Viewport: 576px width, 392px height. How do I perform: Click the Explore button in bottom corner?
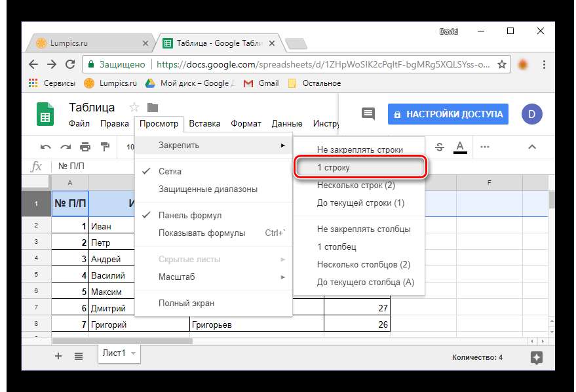point(537,357)
